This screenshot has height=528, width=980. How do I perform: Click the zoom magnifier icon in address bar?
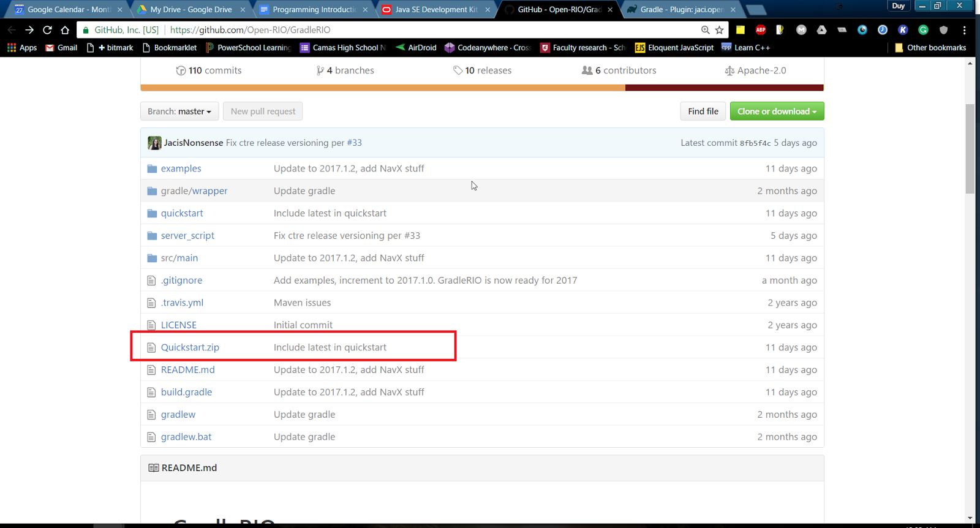705,29
